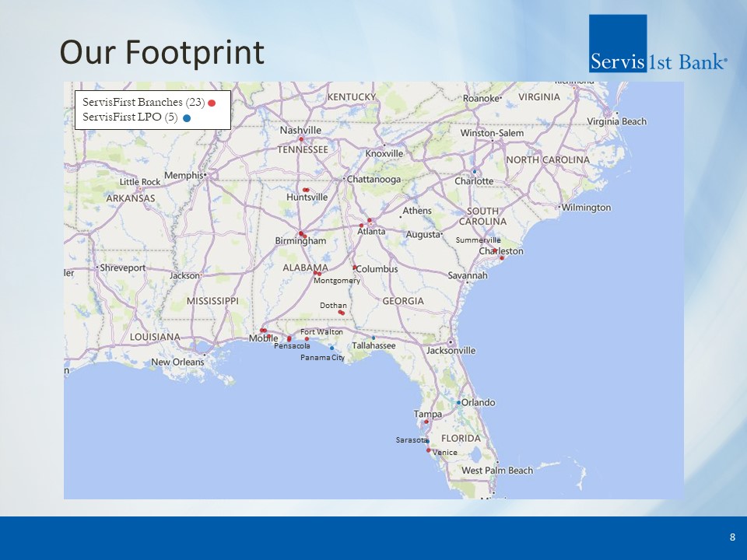Select the red marker at Mobile
The width and height of the screenshot is (747, 560).
(263, 331)
